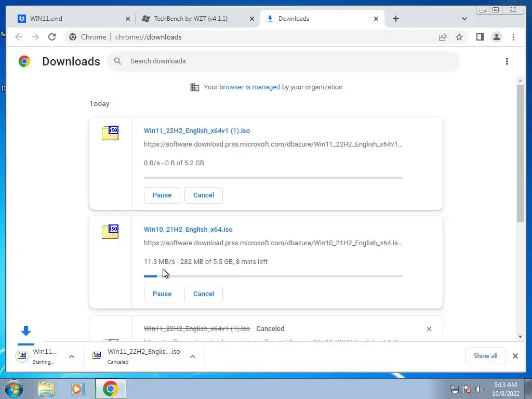532x399 pixels.
Task: Expand the tab search dropdown arrow
Action: [x=464, y=19]
